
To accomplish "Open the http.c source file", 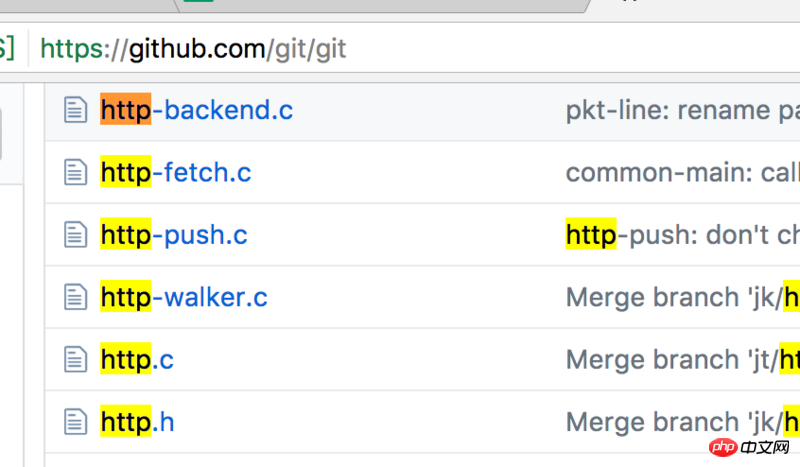I will tap(137, 359).
